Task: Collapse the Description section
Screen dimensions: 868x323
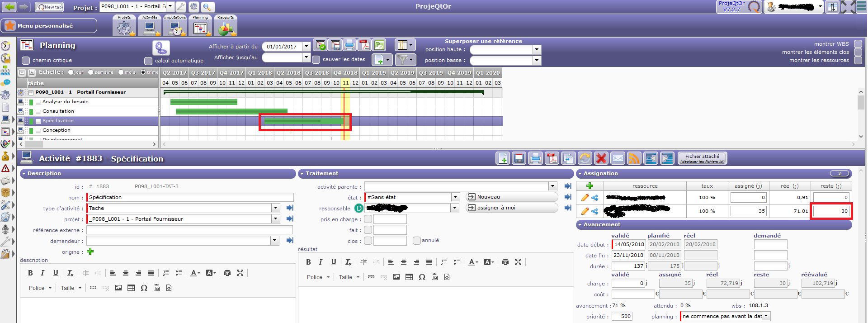Action: (24, 174)
